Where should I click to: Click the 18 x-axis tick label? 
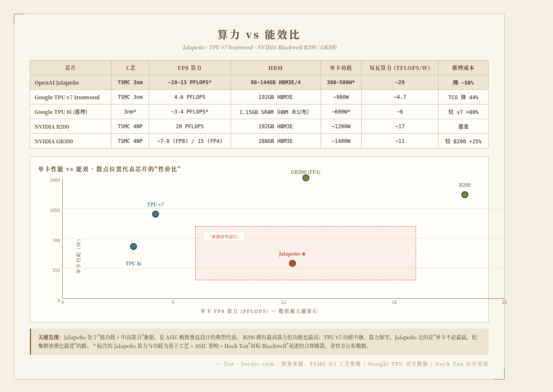click(394, 303)
